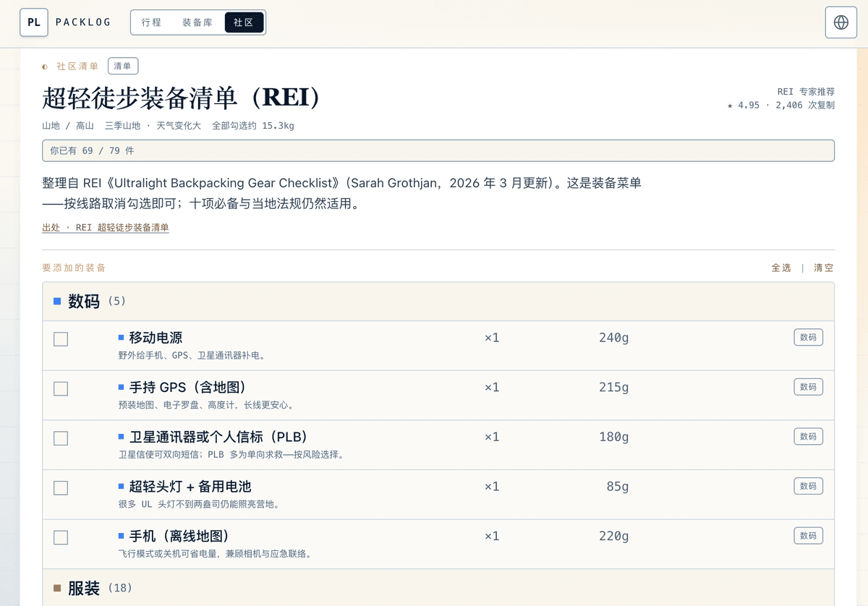Click 清空 to clear selections
The image size is (868, 606).
(x=824, y=268)
